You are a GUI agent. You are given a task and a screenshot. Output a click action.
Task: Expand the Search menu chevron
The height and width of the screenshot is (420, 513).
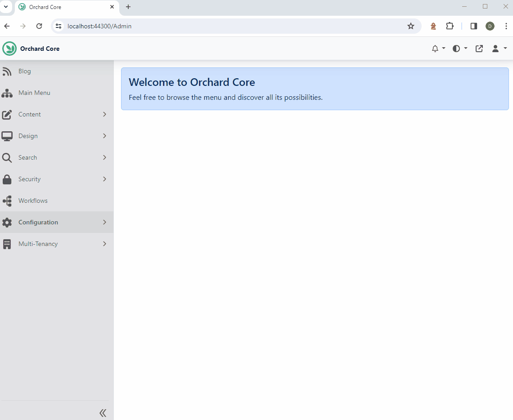(x=105, y=157)
